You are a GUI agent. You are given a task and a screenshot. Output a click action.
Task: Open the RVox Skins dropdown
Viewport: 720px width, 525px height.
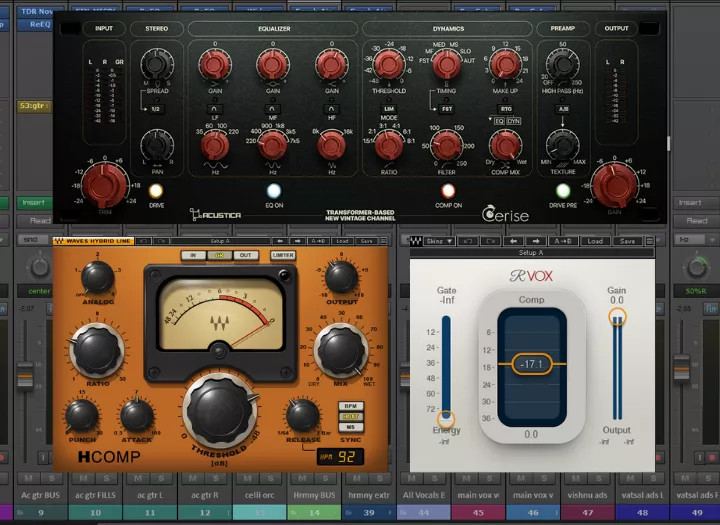coord(439,241)
